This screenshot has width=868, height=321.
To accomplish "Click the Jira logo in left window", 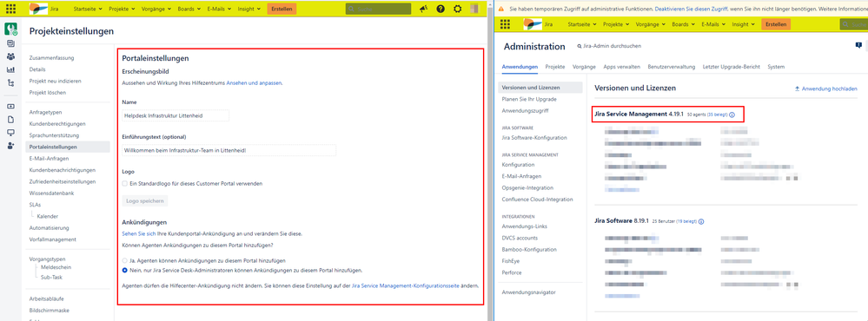I will click(44, 9).
